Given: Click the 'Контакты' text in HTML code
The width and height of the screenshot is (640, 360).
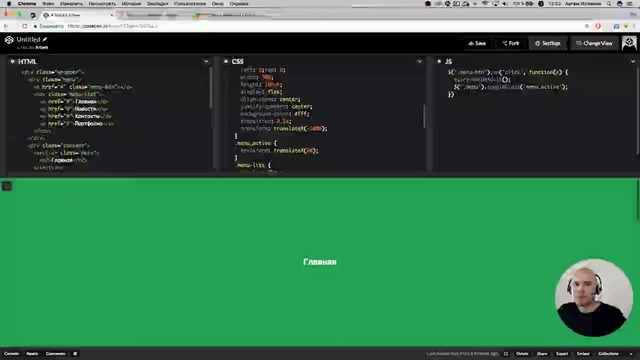Looking at the screenshot, I should [x=87, y=116].
